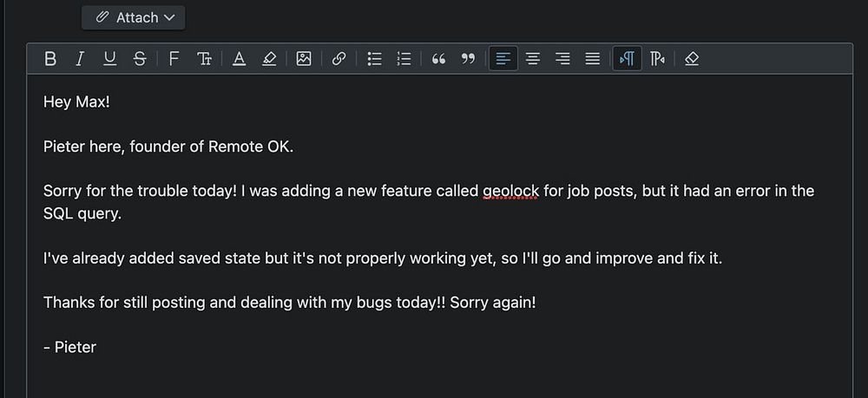Decrease blockquote level
The width and height of the screenshot is (868, 398).
pyautogui.click(x=469, y=59)
